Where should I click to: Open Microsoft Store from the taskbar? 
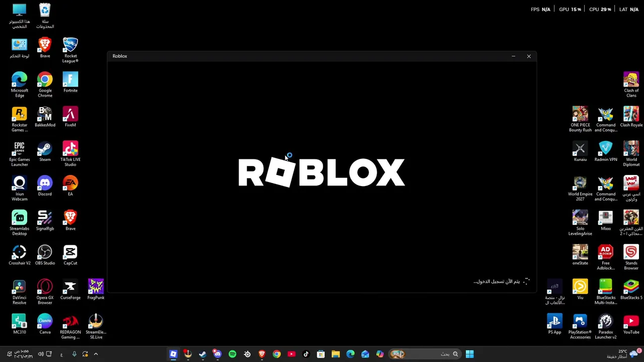pos(320,354)
